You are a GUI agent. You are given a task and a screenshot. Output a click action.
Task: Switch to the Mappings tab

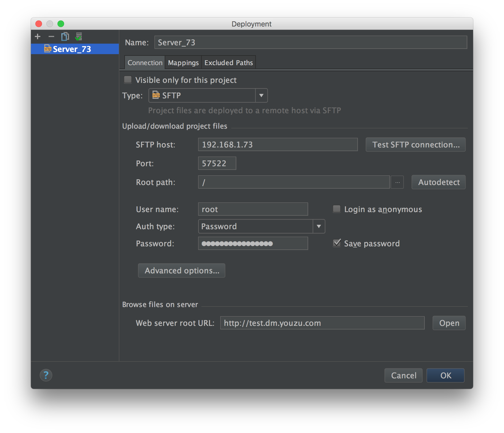(183, 63)
